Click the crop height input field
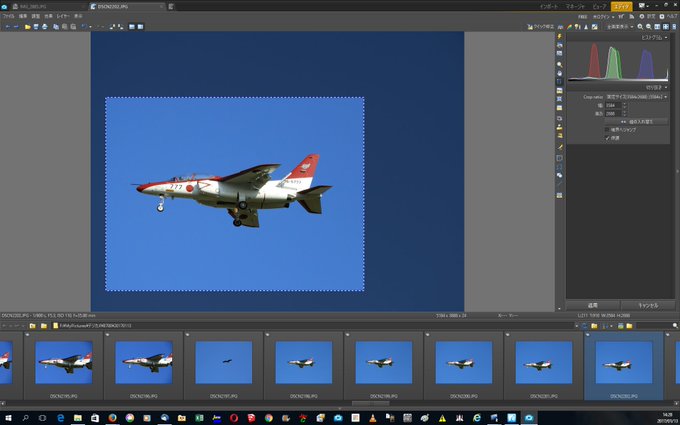 coord(613,114)
